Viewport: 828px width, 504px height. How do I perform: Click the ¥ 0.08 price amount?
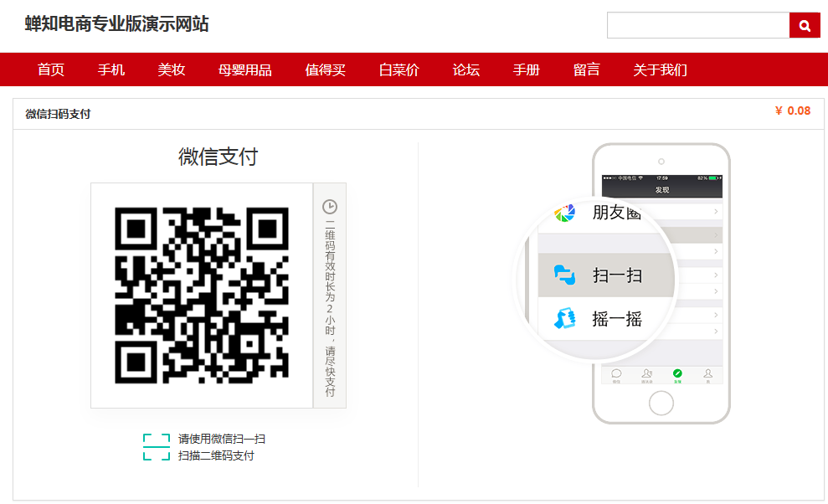pos(793,111)
